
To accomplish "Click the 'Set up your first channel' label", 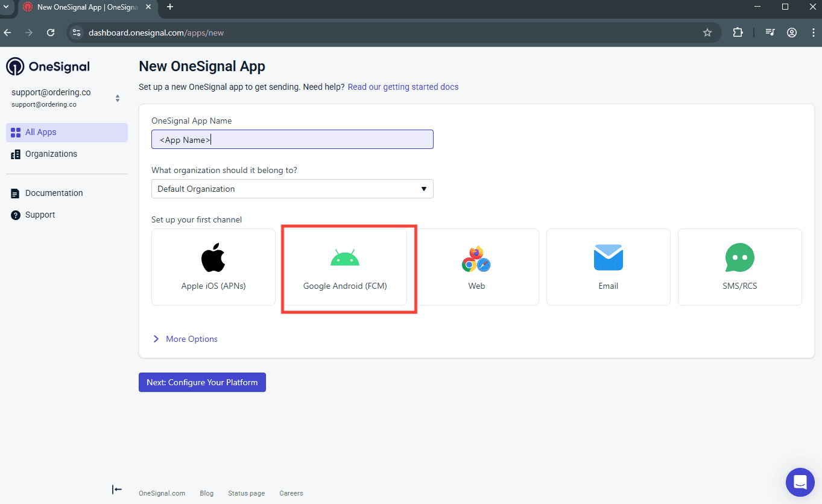I will [x=197, y=219].
